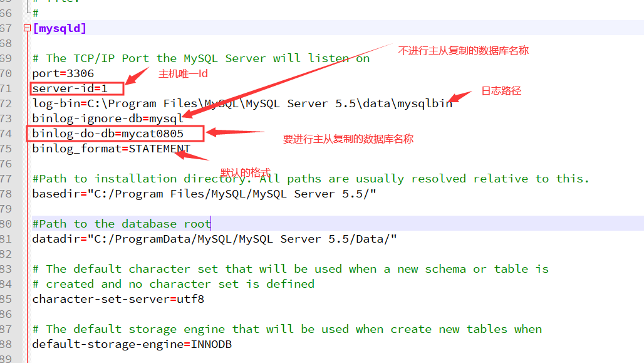Screen dimensions: 644x363
Task: Click the binlog-do-db=mycat0805 line
Action: click(x=108, y=134)
